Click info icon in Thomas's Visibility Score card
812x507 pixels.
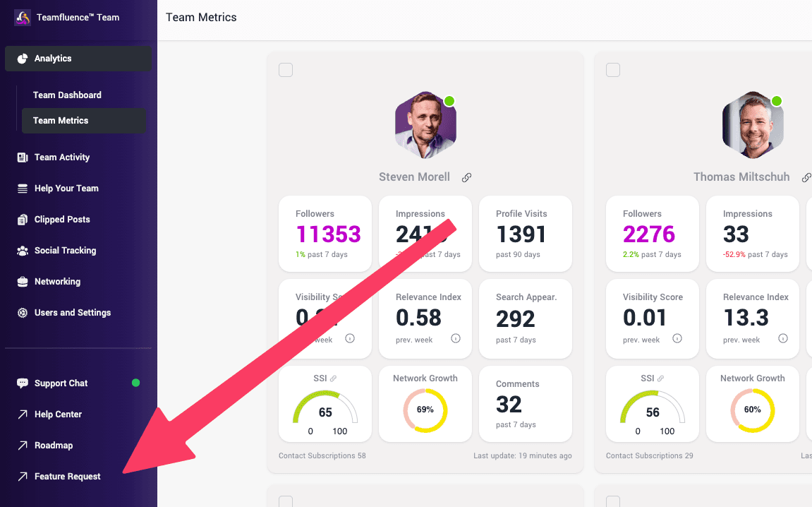677,338
